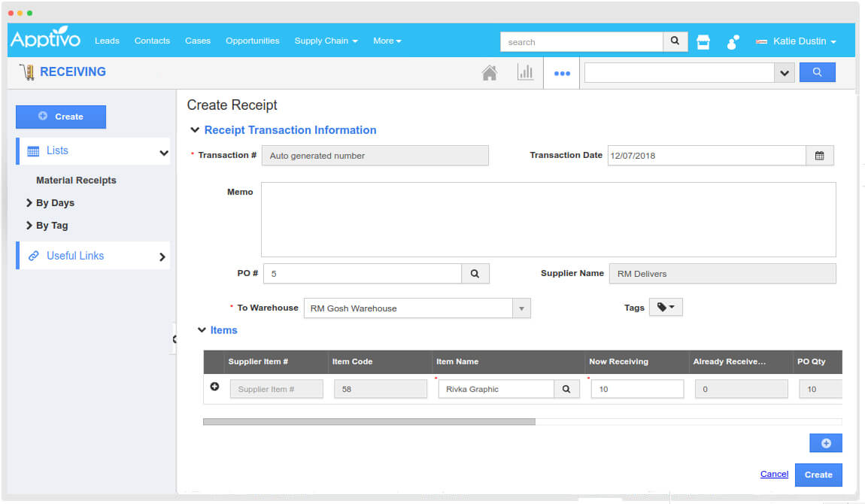Open the three-dots more options icon
The height and width of the screenshot is (504, 865).
click(x=562, y=74)
